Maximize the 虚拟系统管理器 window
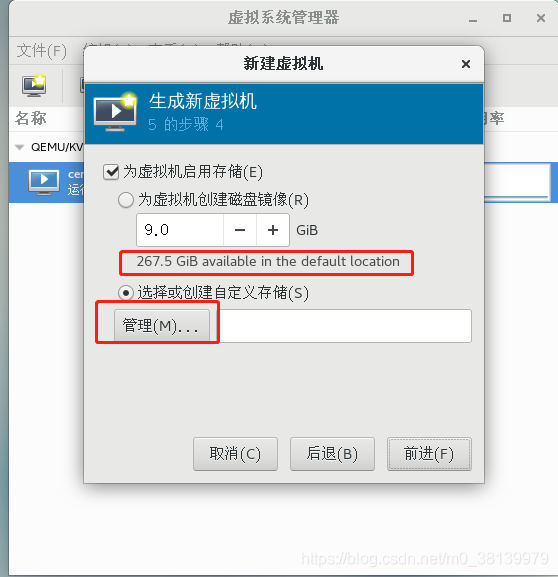This screenshot has width=558, height=577. [507, 18]
